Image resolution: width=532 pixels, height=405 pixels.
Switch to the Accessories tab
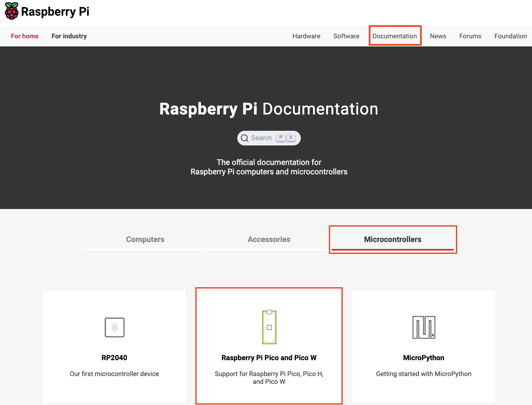coord(269,240)
